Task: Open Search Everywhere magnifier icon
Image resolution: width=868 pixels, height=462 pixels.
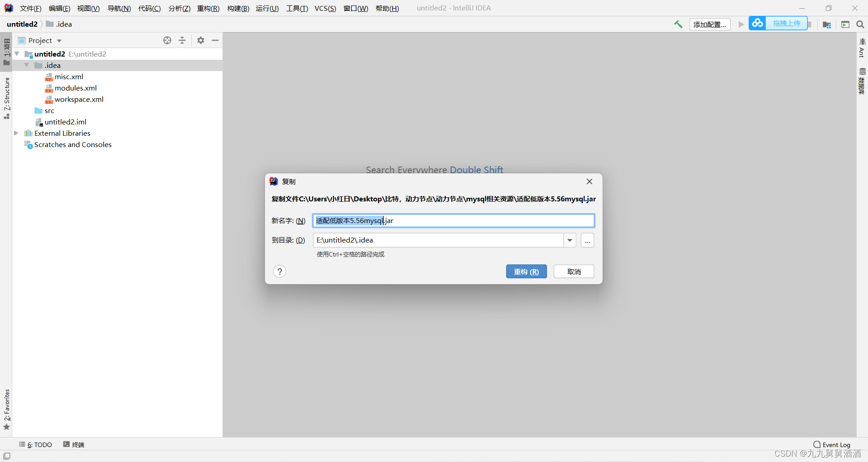Action: 860,24
